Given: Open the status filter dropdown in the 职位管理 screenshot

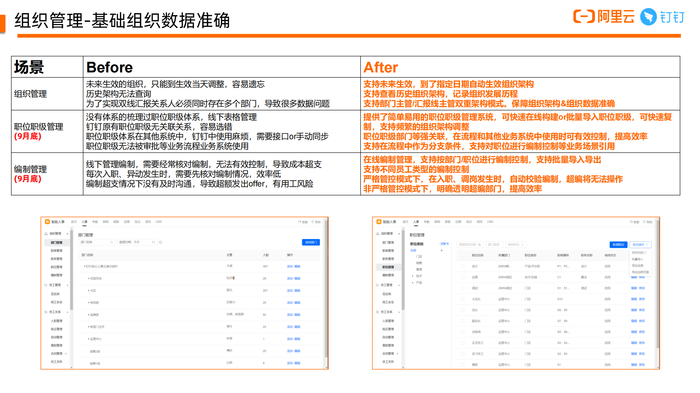Looking at the screenshot, I should [x=516, y=245].
